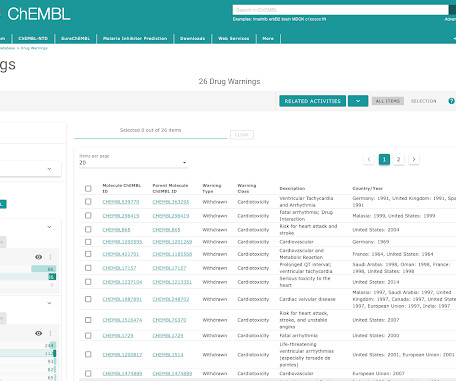Screen dimensions: 456x381
Task: Click the Warning Class column header
Action: 247,188
